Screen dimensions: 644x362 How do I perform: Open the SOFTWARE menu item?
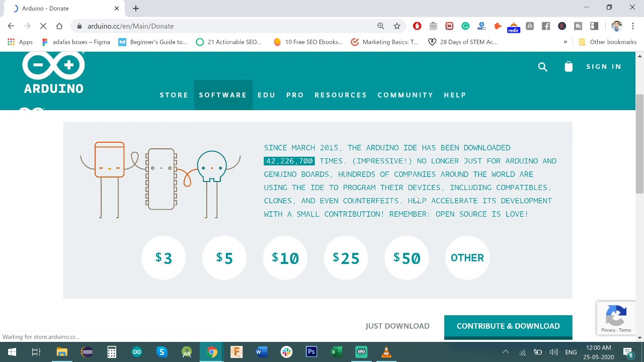[x=223, y=95]
